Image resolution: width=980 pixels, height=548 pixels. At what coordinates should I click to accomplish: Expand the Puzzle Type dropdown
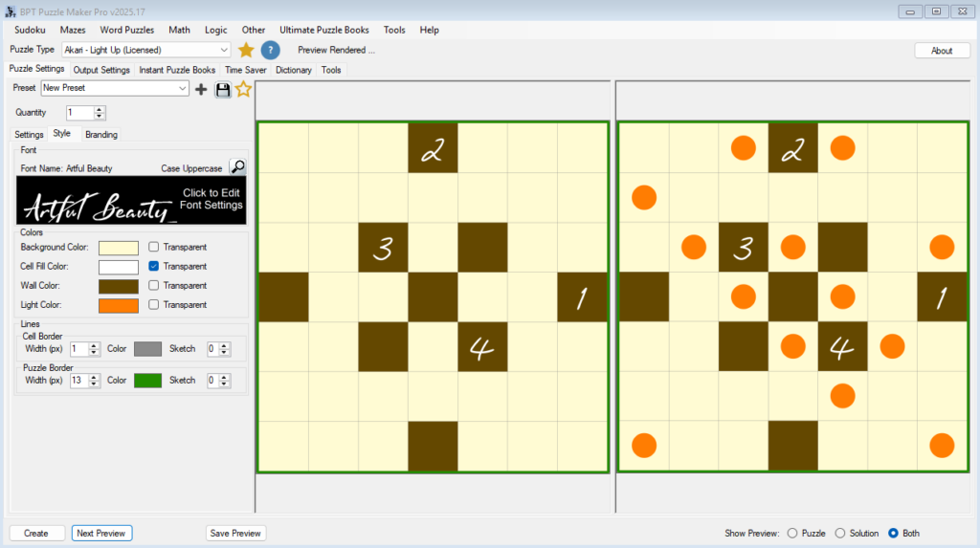(x=224, y=50)
